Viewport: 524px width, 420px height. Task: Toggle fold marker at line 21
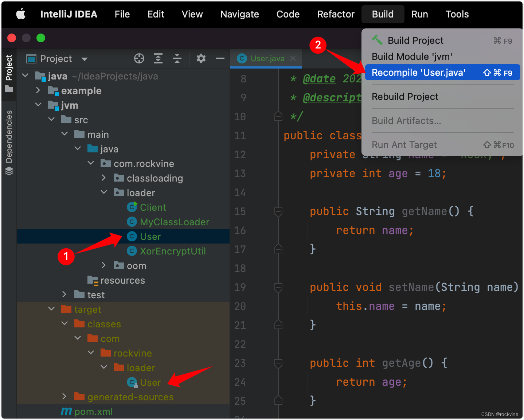(x=278, y=325)
